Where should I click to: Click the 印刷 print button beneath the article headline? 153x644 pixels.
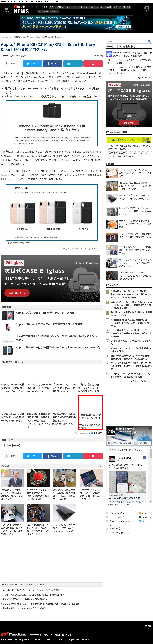point(11,64)
